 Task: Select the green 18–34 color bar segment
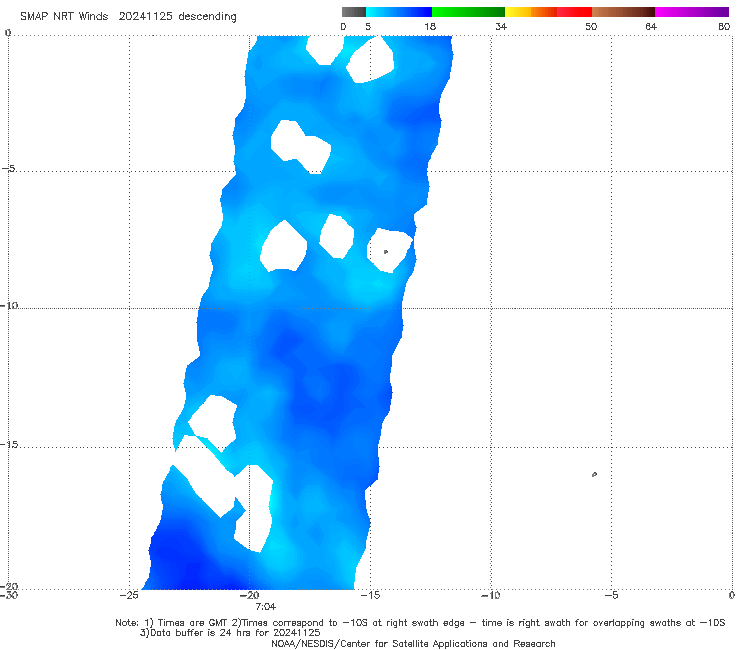(468, 12)
